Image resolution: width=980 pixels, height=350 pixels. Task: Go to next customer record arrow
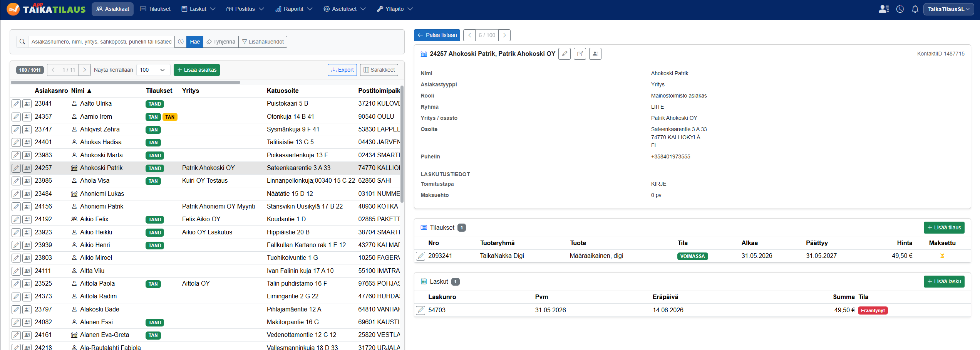click(504, 35)
